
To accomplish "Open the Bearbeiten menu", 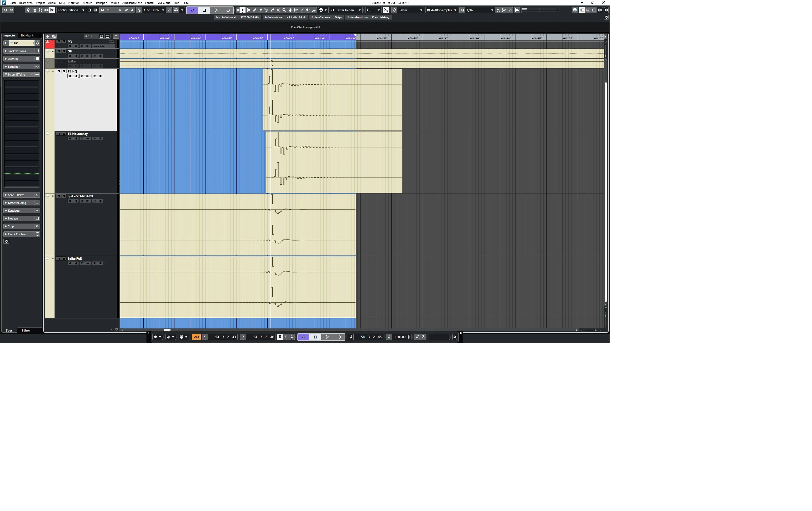I will [26, 3].
